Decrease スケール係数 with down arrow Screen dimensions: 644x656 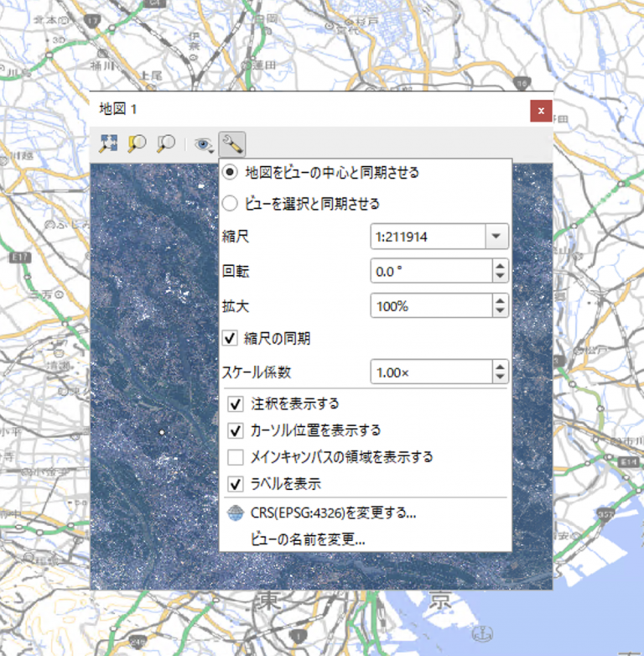(x=500, y=377)
